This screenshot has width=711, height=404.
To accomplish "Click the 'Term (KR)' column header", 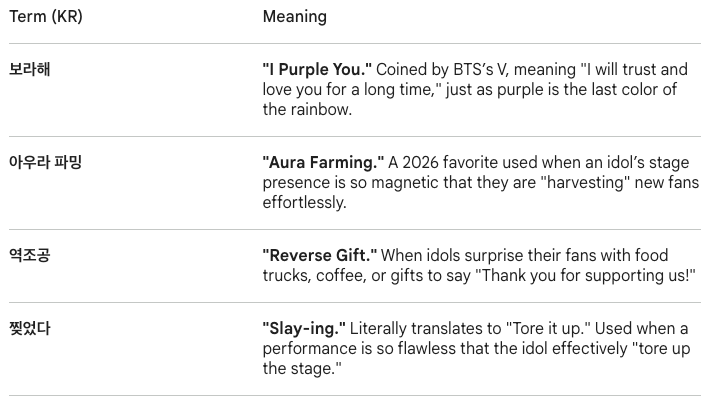I will [46, 16].
